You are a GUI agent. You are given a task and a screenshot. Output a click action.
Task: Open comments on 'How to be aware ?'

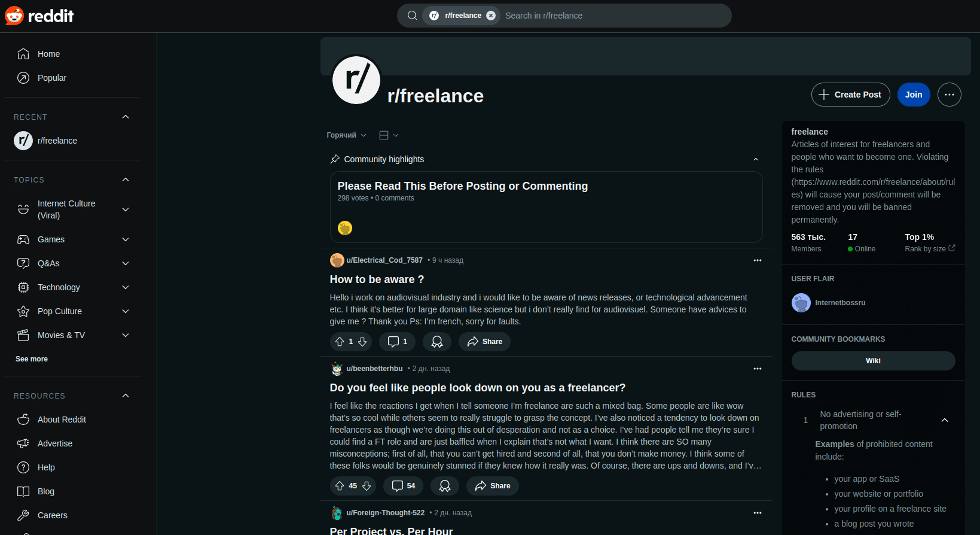(x=397, y=342)
